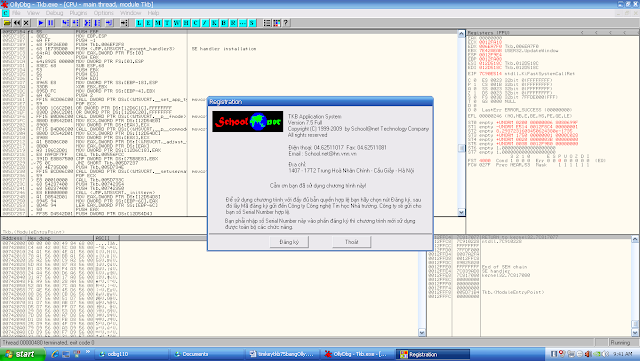Open appearance color options icon

tap(277, 23)
